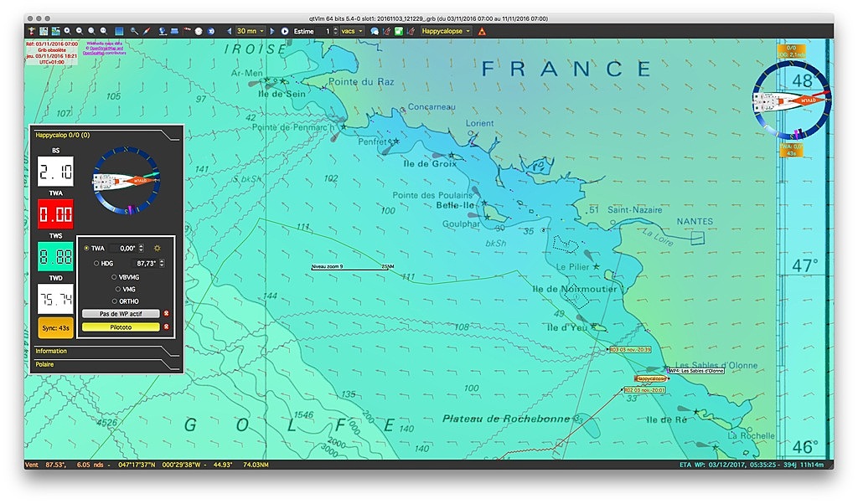Click the orange Sync: 43s button
This screenshot has height=504, width=858.
[x=56, y=328]
